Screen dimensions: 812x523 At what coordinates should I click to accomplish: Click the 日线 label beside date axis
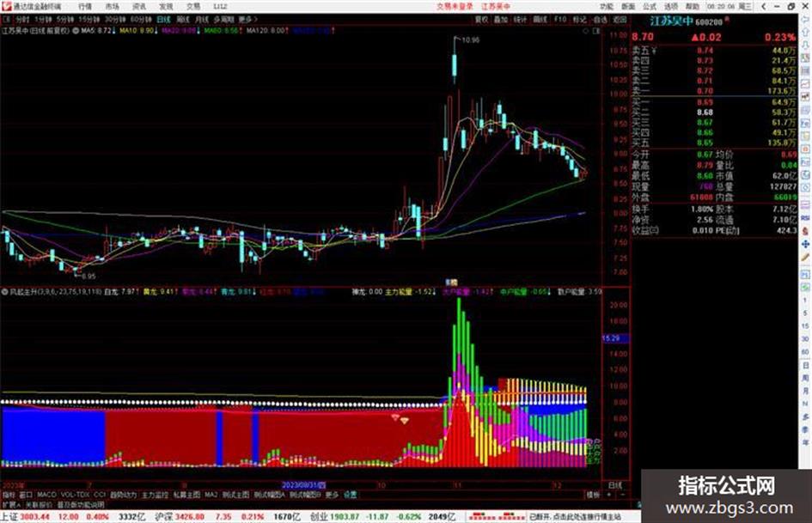pyautogui.click(x=614, y=485)
